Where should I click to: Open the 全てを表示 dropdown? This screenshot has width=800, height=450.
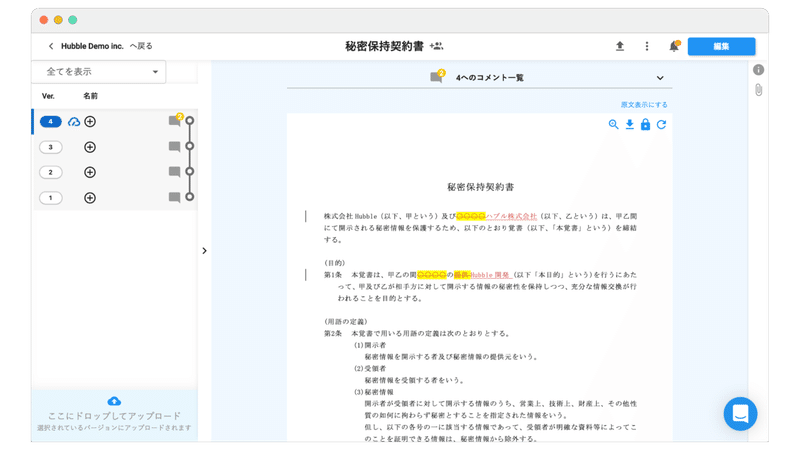[x=99, y=72]
